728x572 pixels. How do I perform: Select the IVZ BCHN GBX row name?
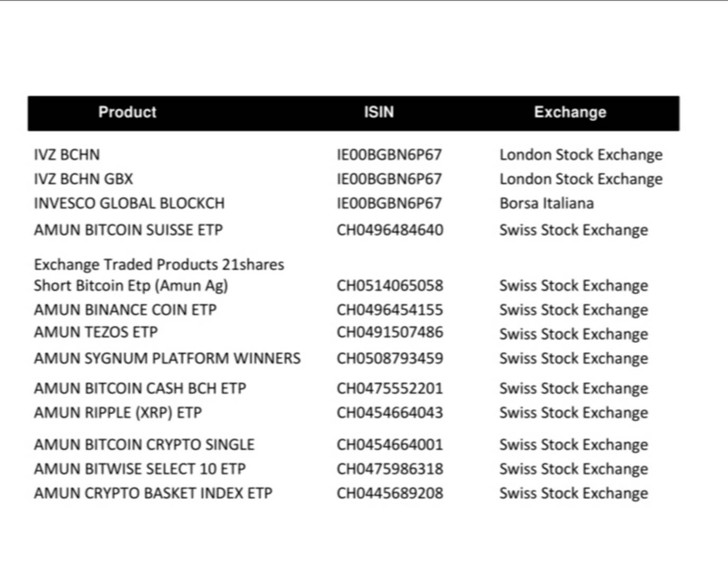pos(84,179)
